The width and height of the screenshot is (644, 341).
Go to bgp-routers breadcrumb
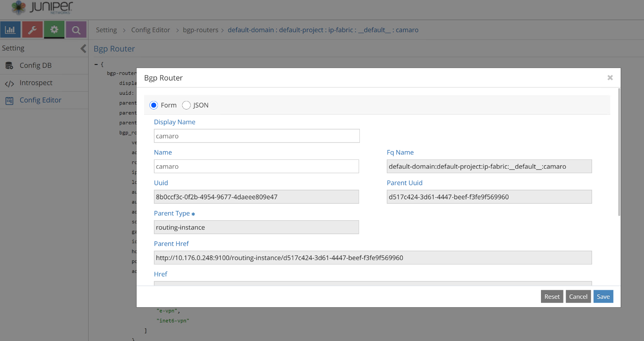click(x=200, y=30)
